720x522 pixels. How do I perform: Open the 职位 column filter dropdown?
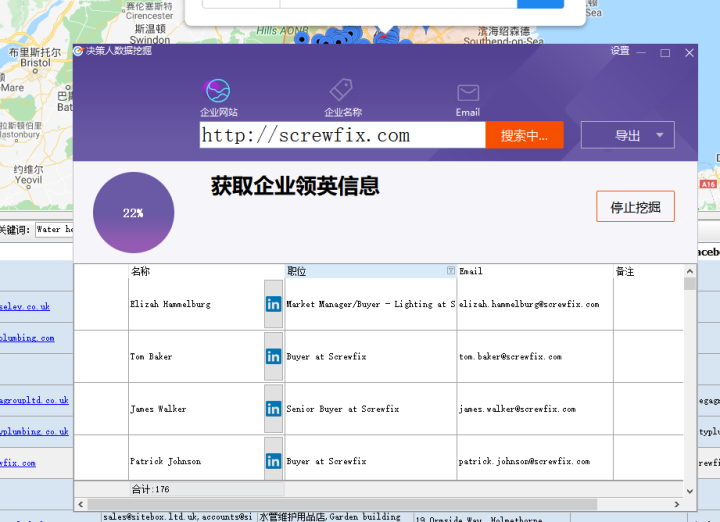point(450,271)
